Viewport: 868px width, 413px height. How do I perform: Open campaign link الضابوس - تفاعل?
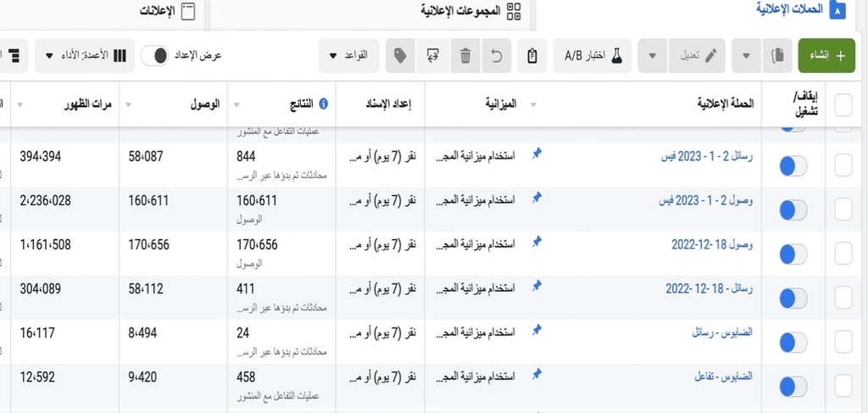pyautogui.click(x=724, y=377)
